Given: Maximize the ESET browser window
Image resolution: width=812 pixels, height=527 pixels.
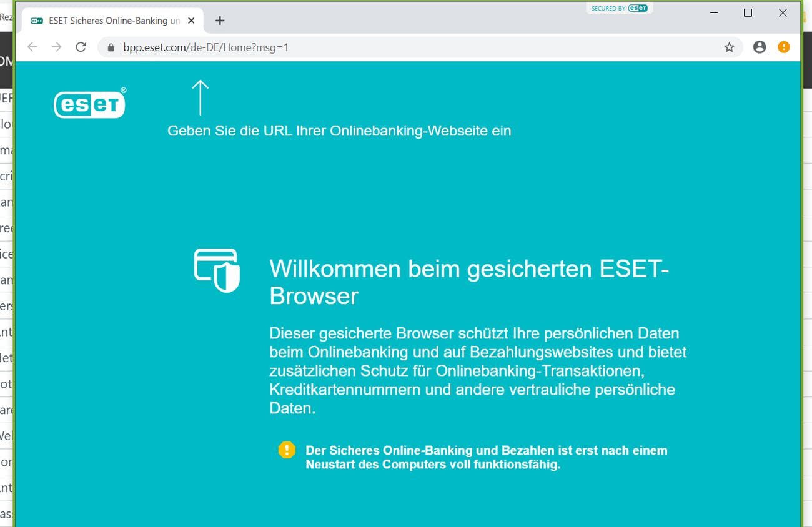Looking at the screenshot, I should coord(748,13).
